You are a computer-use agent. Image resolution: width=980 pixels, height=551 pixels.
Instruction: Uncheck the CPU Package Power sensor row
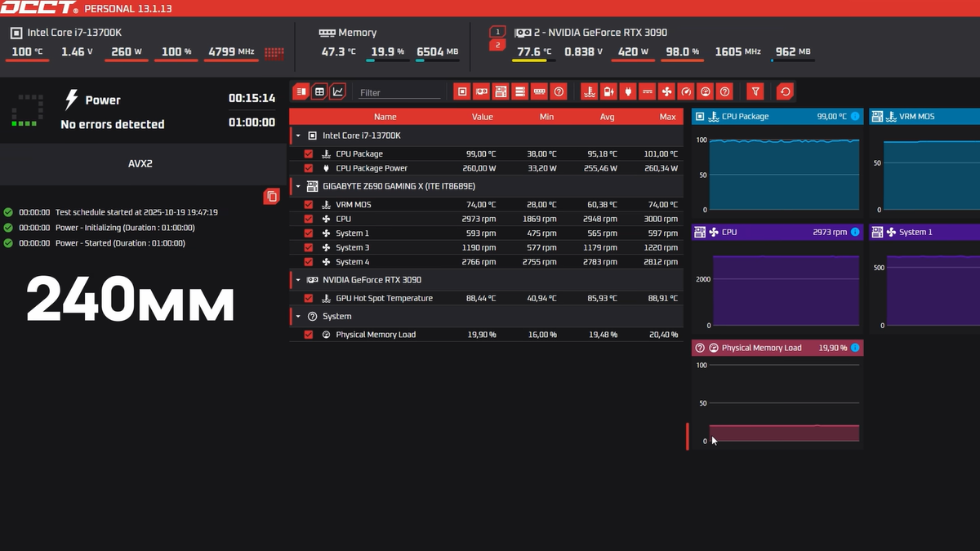(x=308, y=168)
